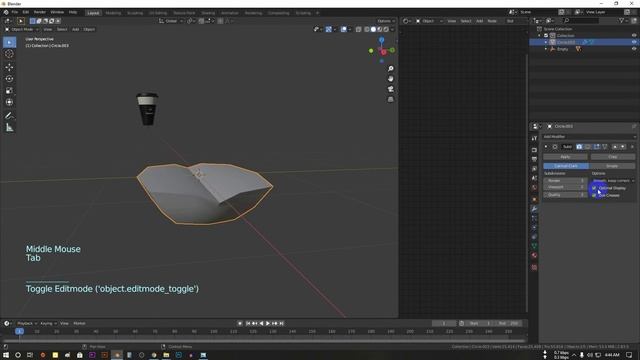Viewport: 640px width, 360px height.
Task: Click the viewport zoom magnifier icon
Action: coord(391,69)
